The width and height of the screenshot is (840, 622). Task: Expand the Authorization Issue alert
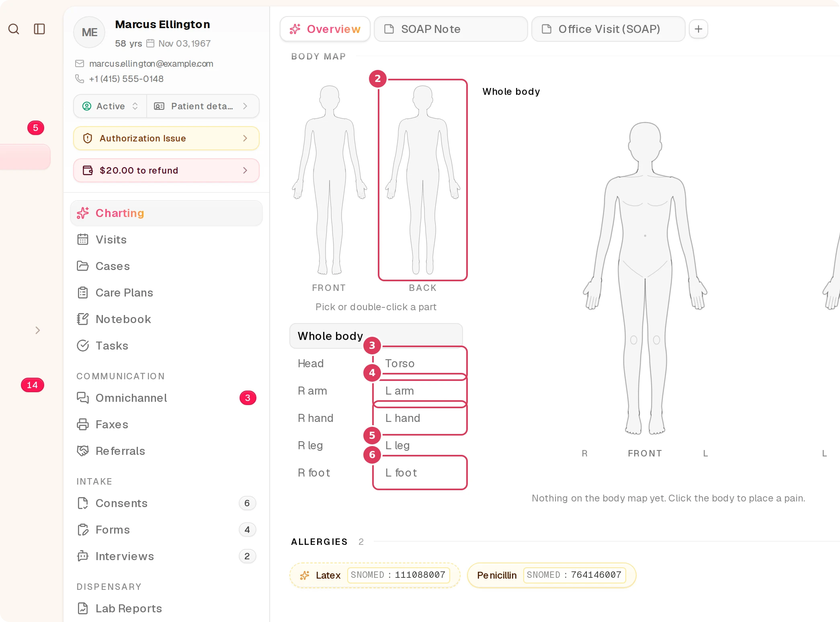coord(166,138)
